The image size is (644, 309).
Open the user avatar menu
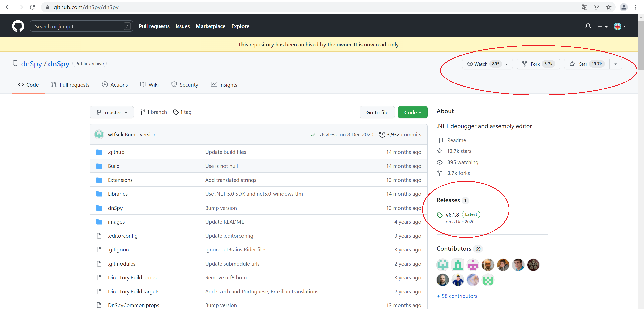click(620, 26)
